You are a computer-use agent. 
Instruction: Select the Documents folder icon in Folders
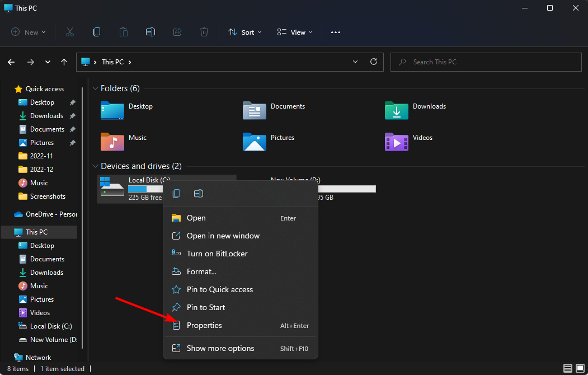tap(254, 110)
